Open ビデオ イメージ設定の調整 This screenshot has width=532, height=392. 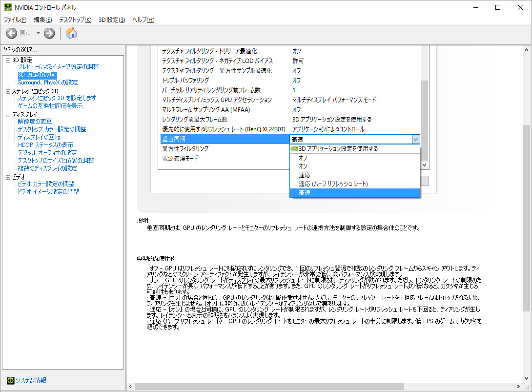tap(48, 192)
